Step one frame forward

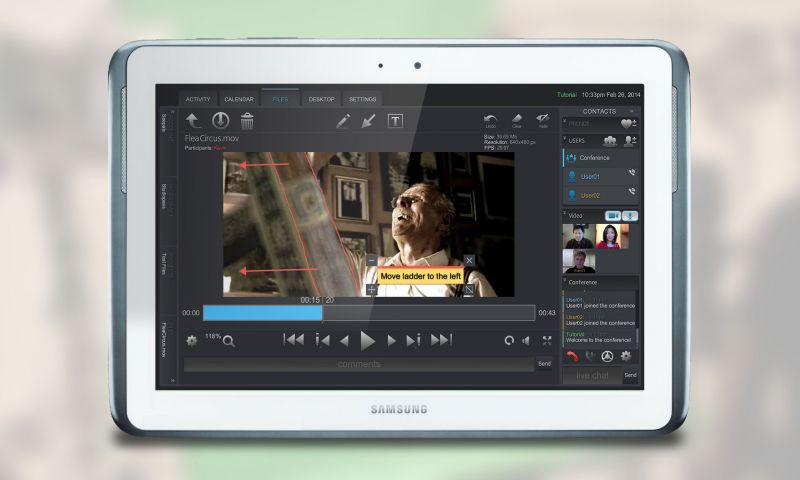391,341
